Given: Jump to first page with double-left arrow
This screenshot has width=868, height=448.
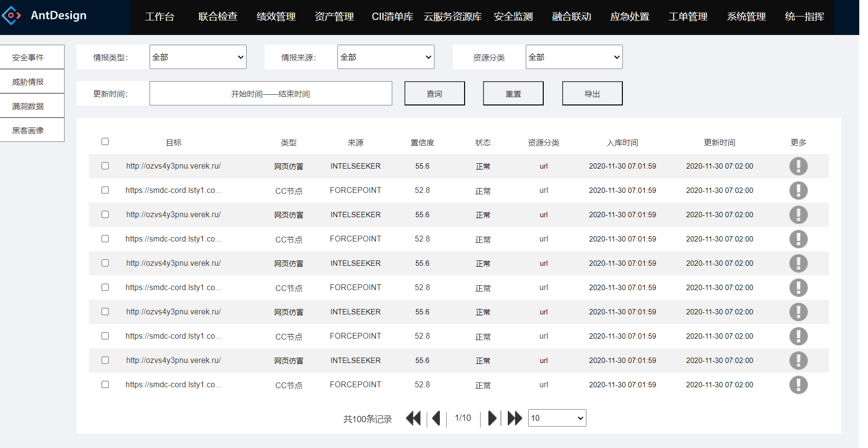Looking at the screenshot, I should pos(413,418).
